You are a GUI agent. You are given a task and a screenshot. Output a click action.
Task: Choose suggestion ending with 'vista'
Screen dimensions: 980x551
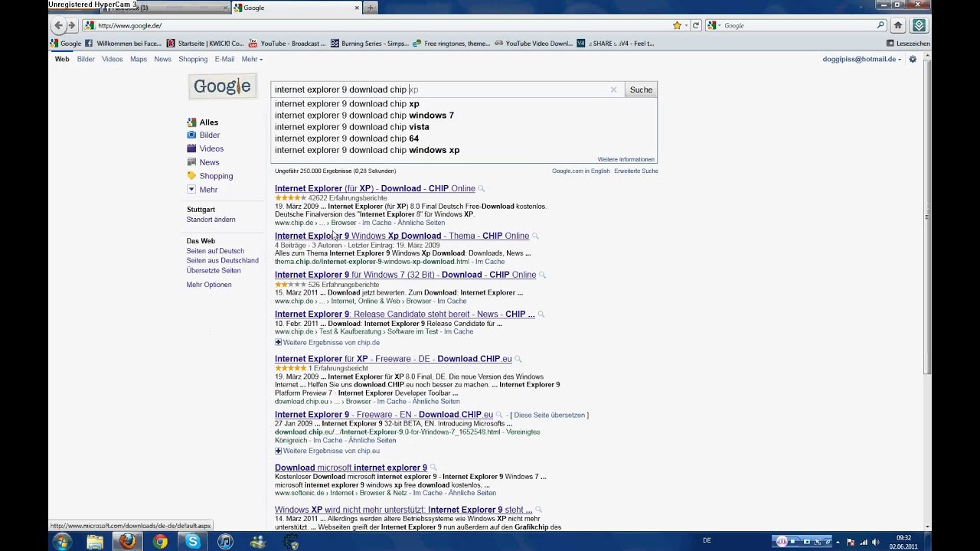click(463, 127)
